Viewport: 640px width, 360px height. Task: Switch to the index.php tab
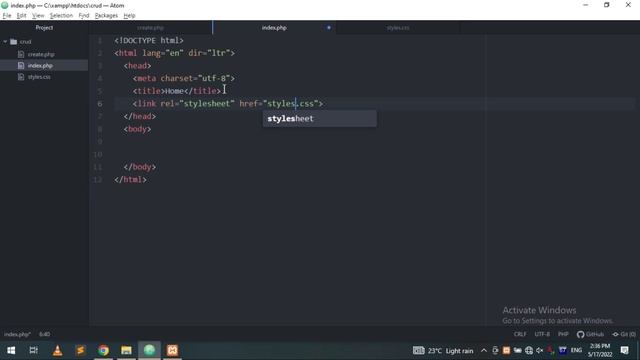point(274,28)
